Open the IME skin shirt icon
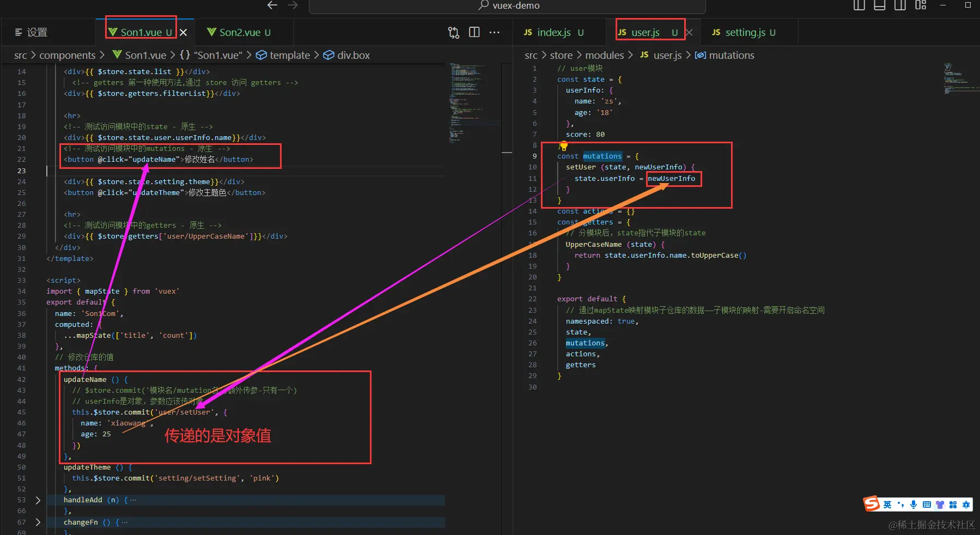This screenshot has height=535, width=980. pyautogui.click(x=940, y=504)
